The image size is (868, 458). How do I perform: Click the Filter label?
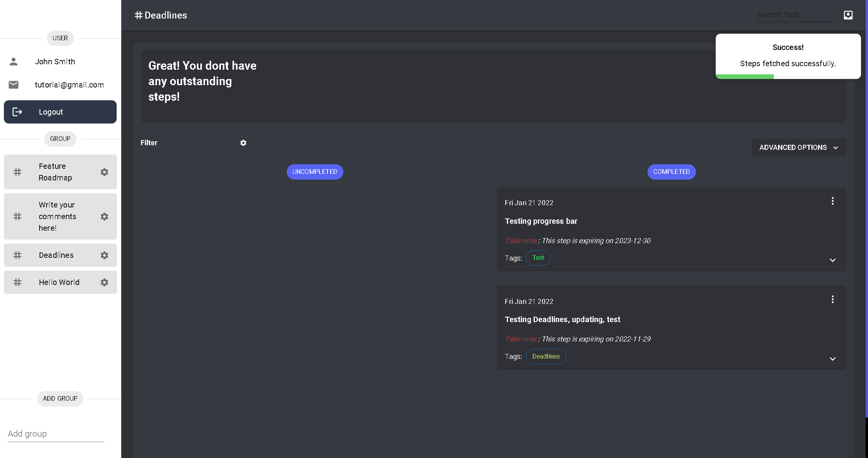(149, 143)
